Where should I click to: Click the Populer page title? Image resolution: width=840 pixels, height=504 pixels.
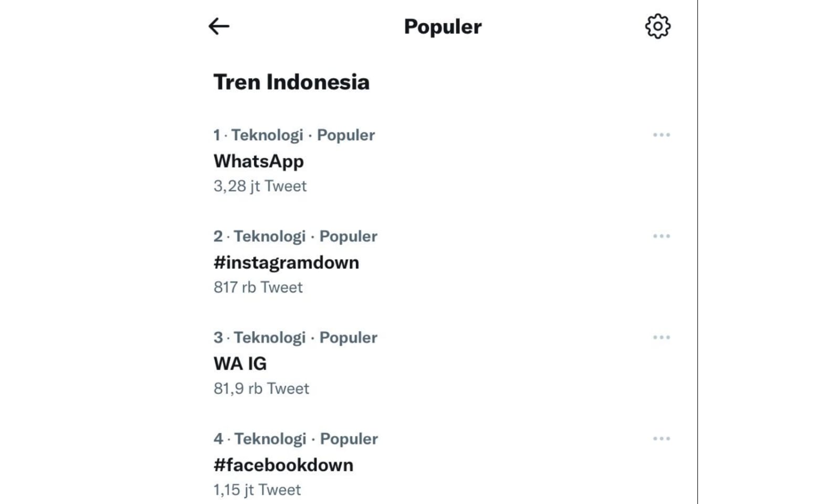pos(443,27)
